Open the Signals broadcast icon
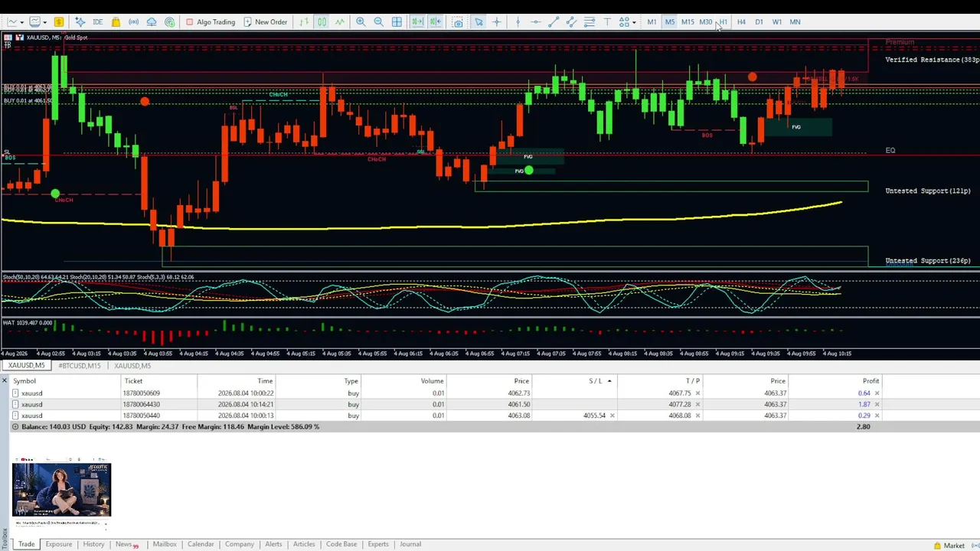This screenshot has width=980, height=551. (133, 22)
